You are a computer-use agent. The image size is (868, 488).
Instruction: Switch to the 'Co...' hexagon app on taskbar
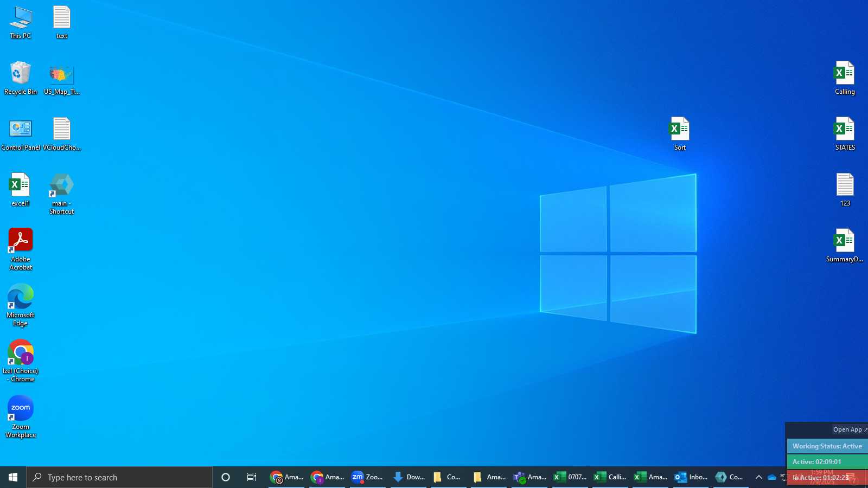point(731,477)
